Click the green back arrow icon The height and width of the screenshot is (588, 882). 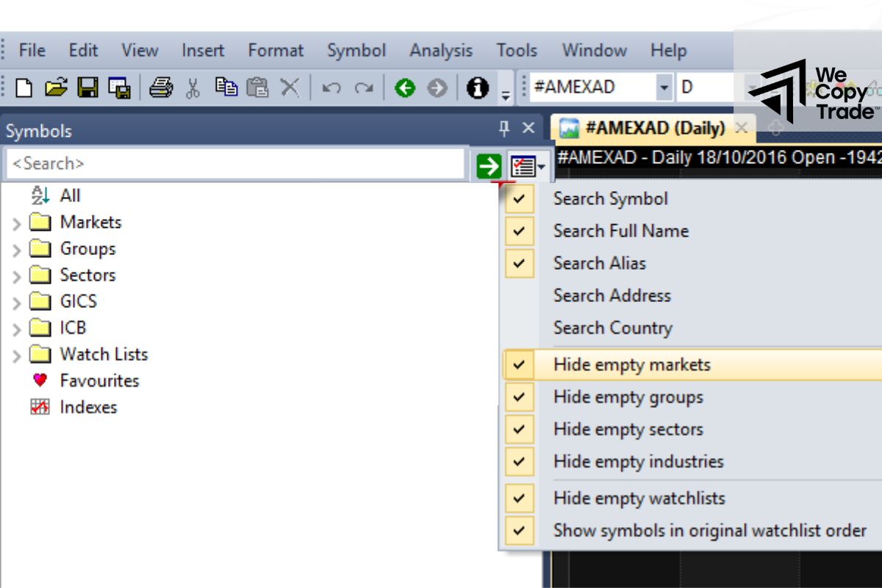click(404, 88)
